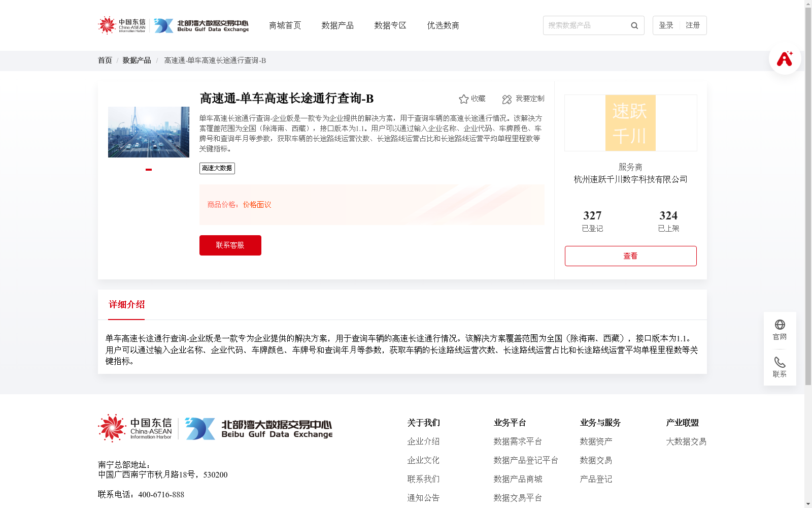812x508 pixels.
Task: Open footer link 通知公告
Action: (423, 498)
